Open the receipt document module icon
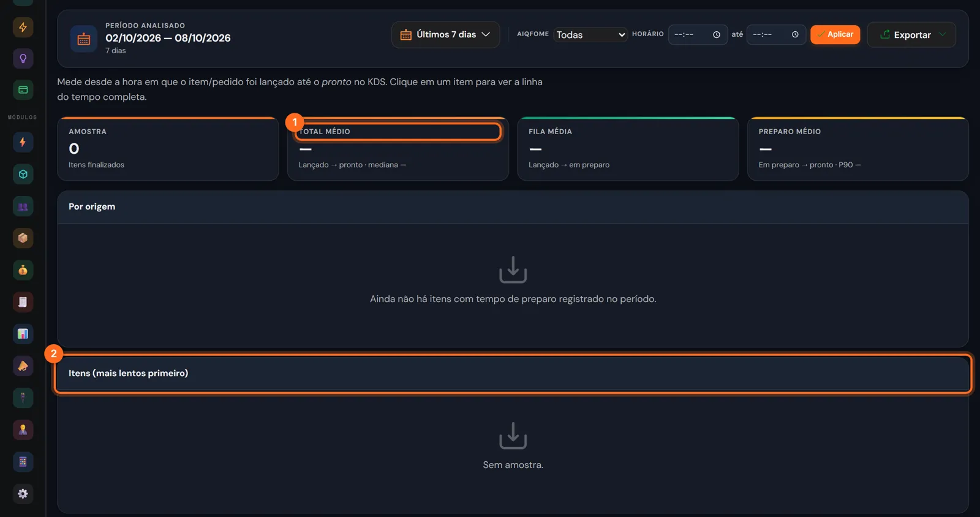 click(x=23, y=302)
